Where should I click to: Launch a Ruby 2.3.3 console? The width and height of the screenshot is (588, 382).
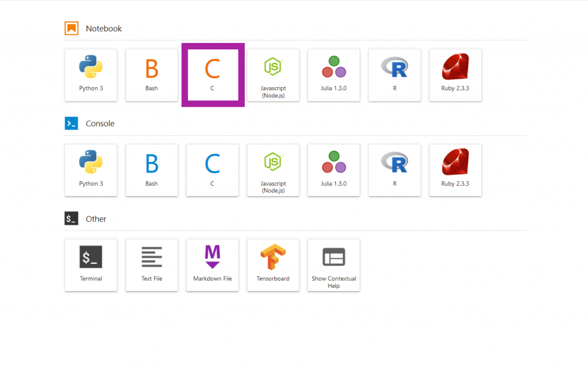pos(455,170)
